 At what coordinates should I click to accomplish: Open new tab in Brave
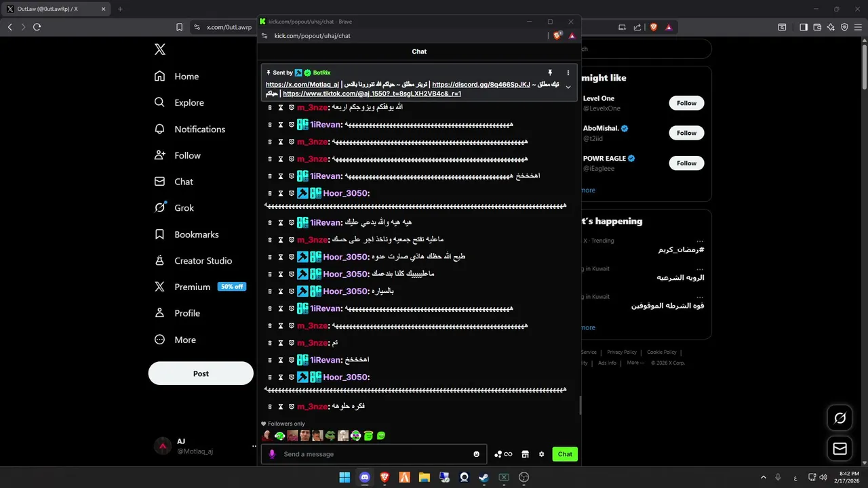pyautogui.click(x=120, y=9)
